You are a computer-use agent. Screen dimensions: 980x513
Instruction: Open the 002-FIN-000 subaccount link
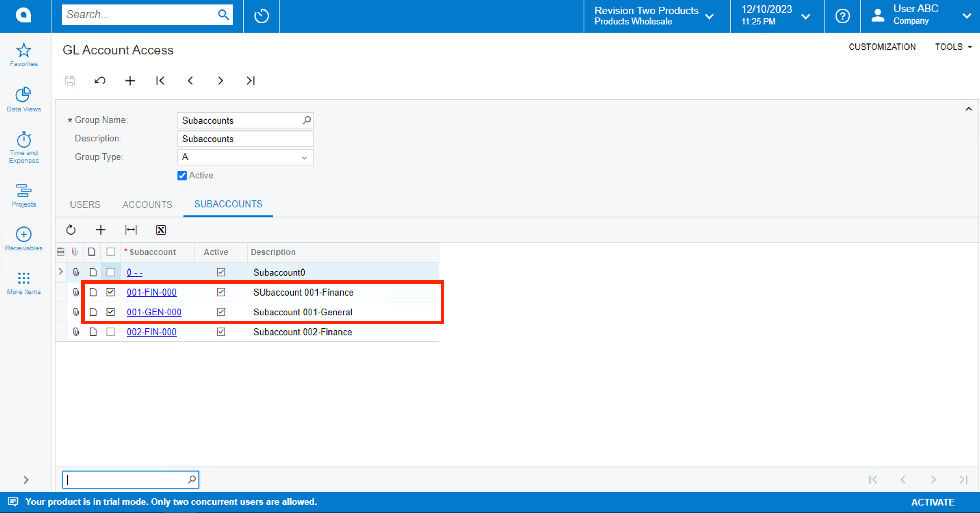point(151,332)
